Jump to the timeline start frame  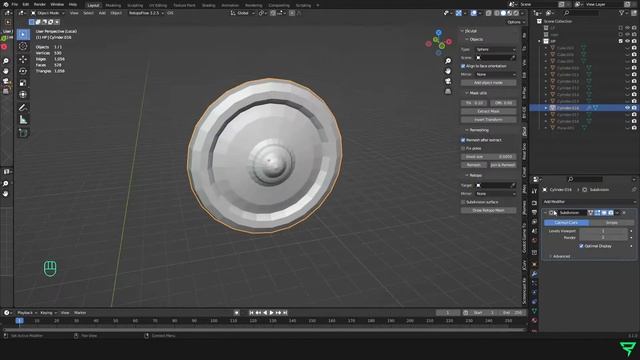point(251,313)
